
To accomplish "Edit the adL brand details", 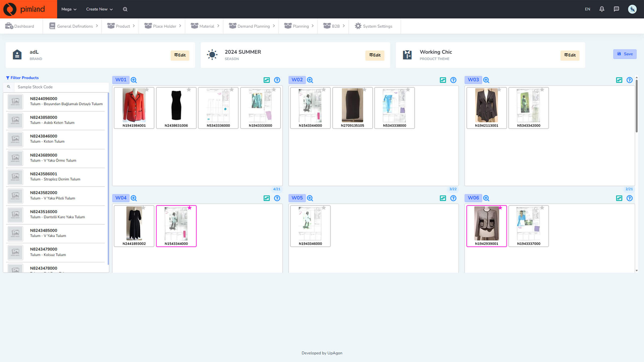I will 180,55.
